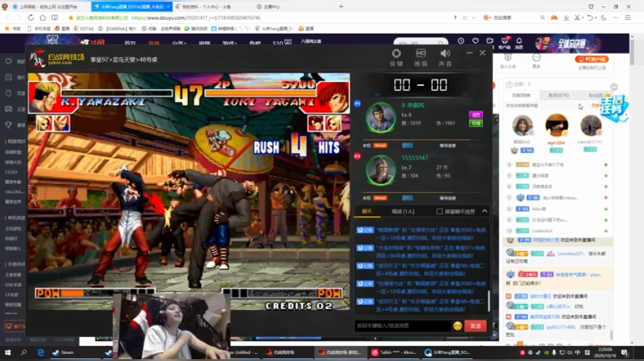Open key settings (按键) in the game client
644x361 pixels.
point(396,57)
